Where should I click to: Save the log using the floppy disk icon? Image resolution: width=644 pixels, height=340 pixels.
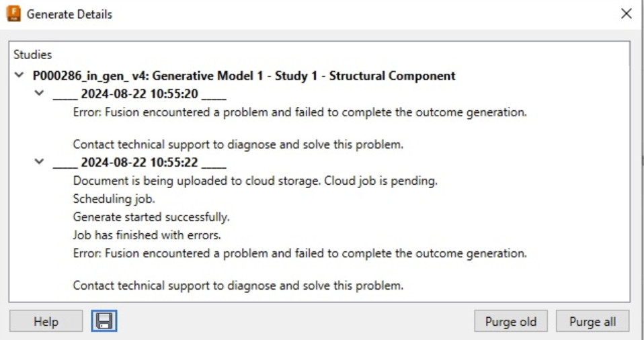coord(104,321)
